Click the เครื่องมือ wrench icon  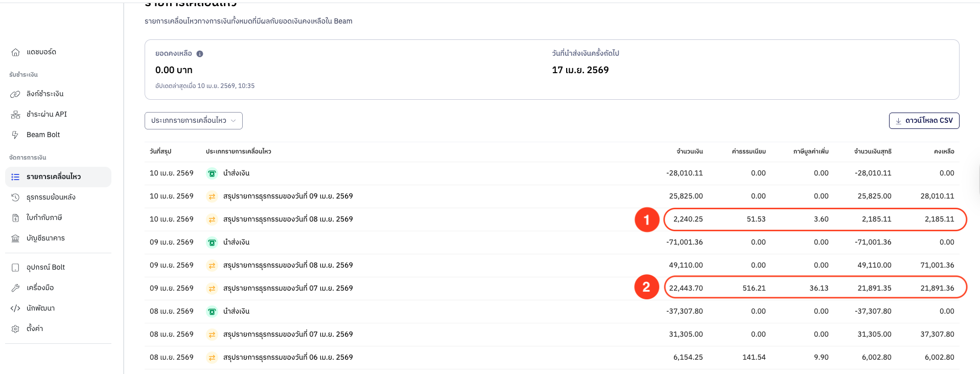coord(15,288)
